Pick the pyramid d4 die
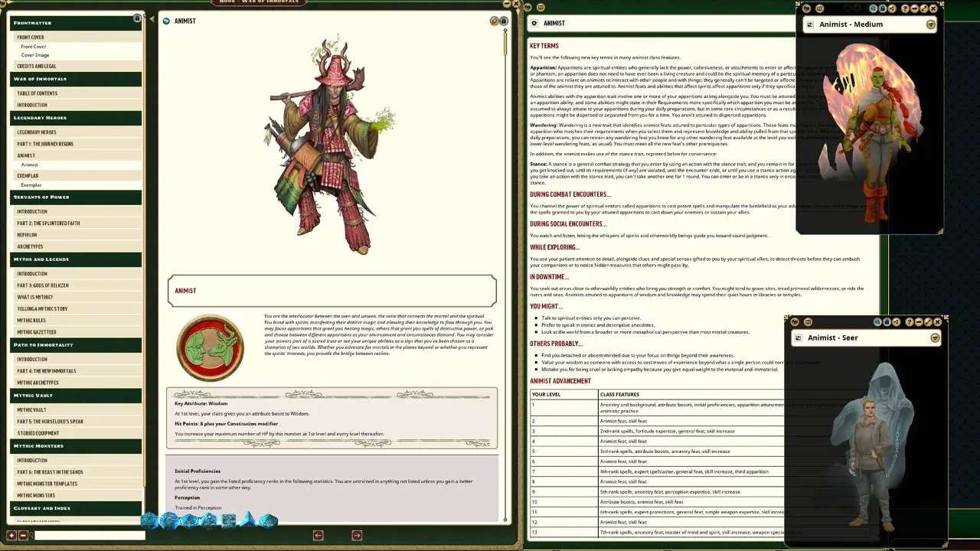The image size is (980, 551). [x=249, y=520]
